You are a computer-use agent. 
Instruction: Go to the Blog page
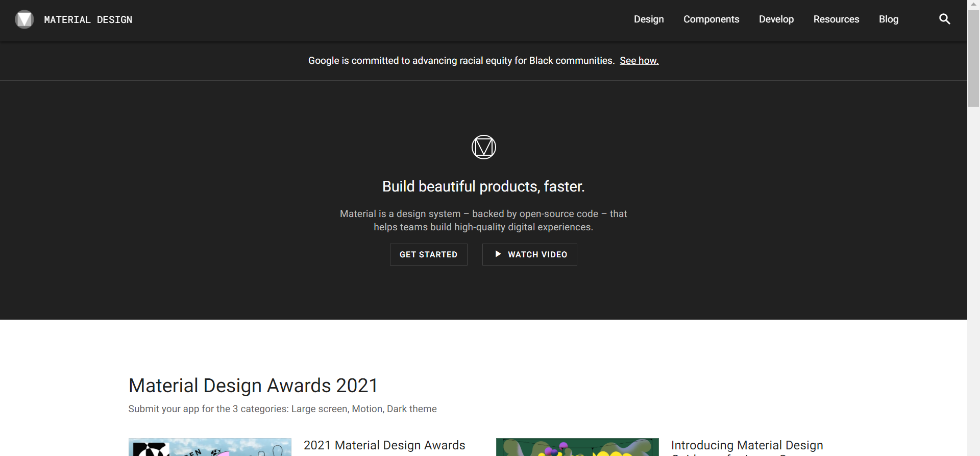pos(889,19)
